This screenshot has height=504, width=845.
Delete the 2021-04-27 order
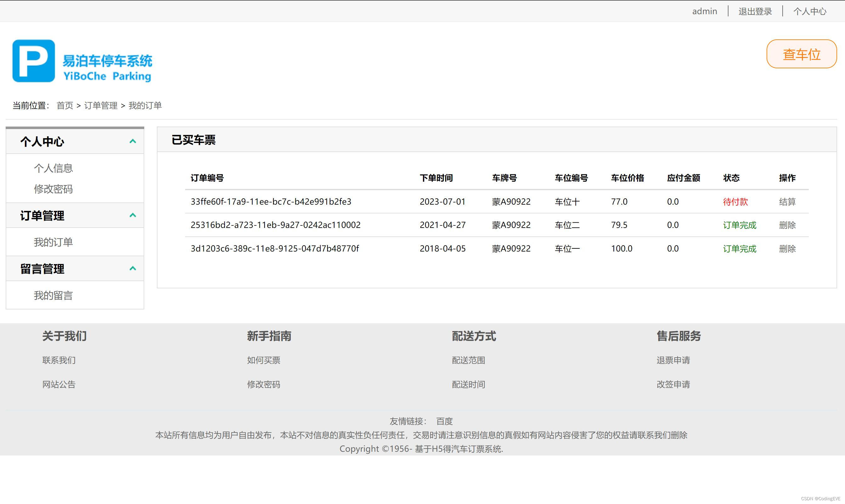click(787, 225)
